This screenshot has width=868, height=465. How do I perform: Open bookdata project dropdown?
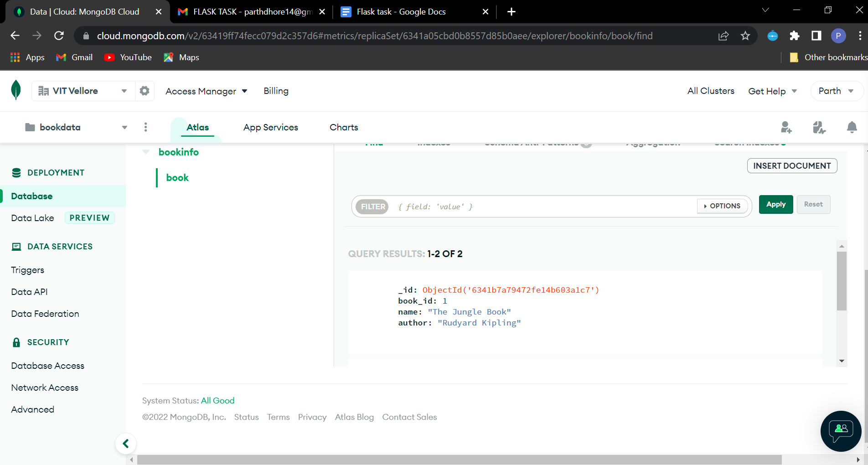[x=77, y=127]
